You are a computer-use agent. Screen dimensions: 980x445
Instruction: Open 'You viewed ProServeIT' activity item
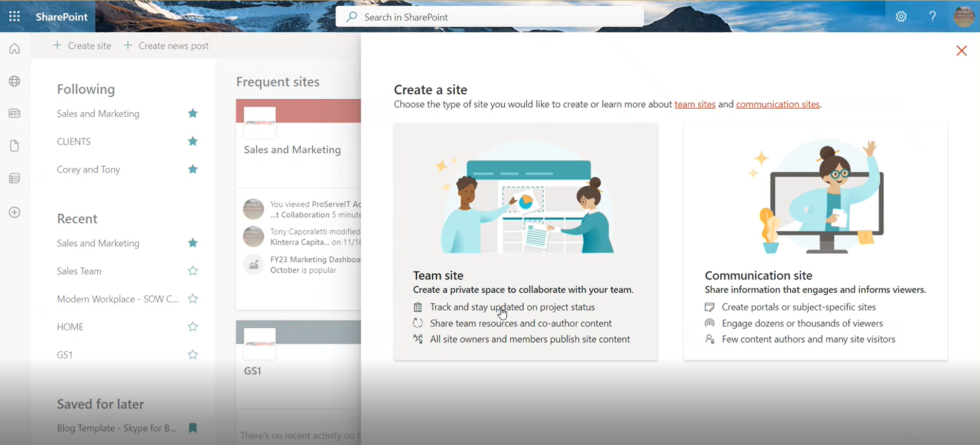[x=315, y=209]
